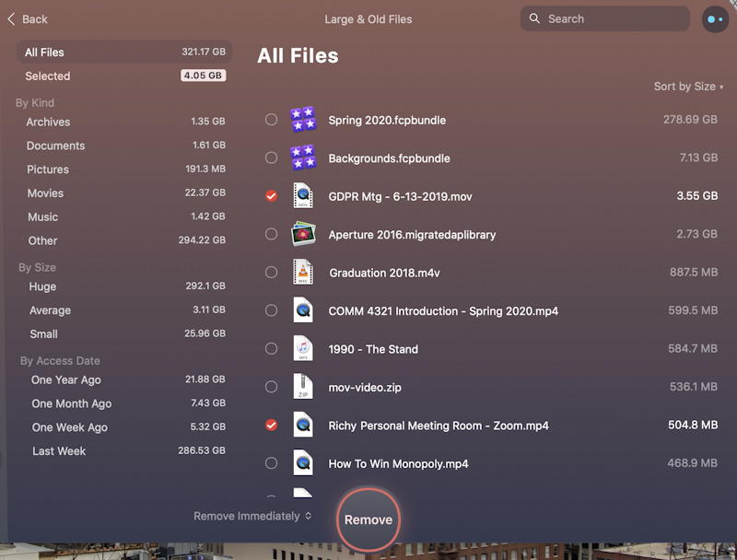Click inside the Search field
This screenshot has height=560, width=737.
point(605,18)
